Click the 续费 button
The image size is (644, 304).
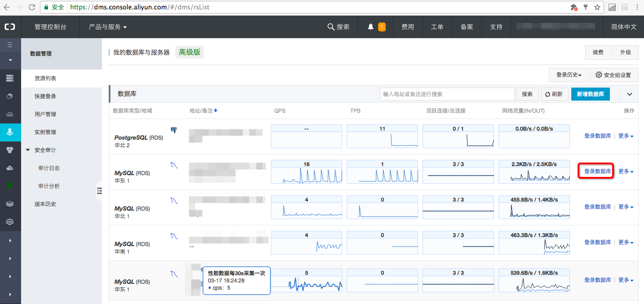click(598, 53)
